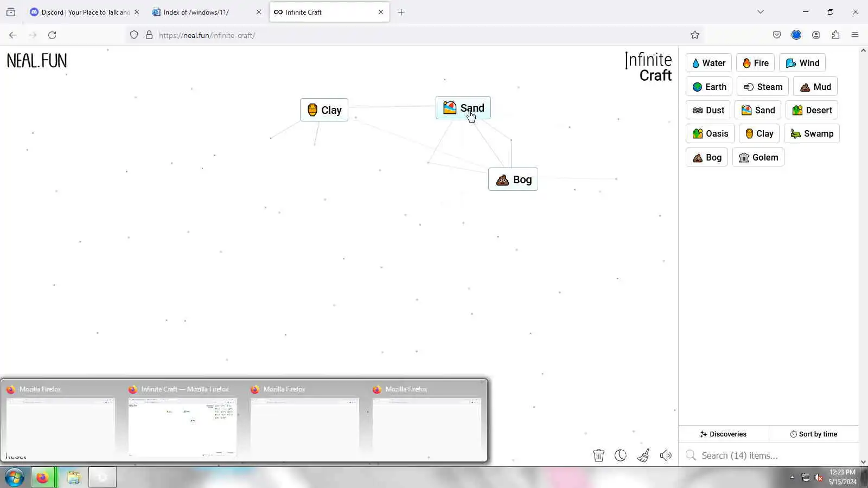The width and height of the screenshot is (868, 488).
Task: Mute sound with speaker icon
Action: pos(666,455)
